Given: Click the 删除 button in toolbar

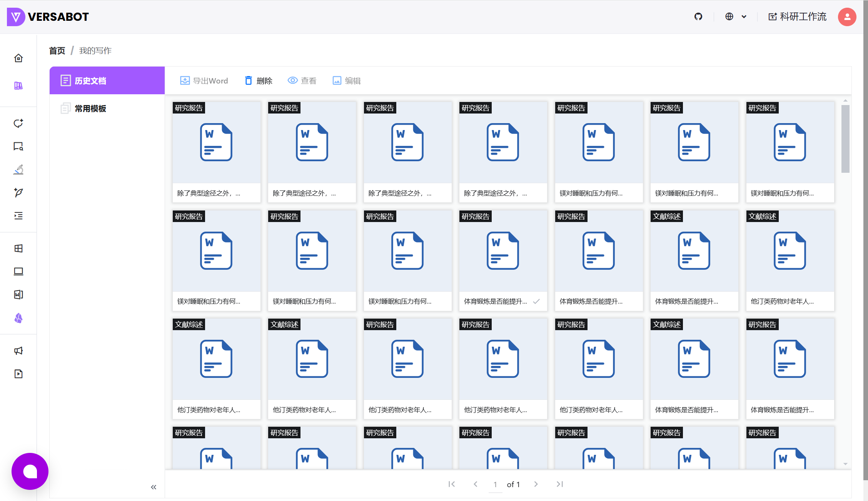Looking at the screenshot, I should [259, 80].
